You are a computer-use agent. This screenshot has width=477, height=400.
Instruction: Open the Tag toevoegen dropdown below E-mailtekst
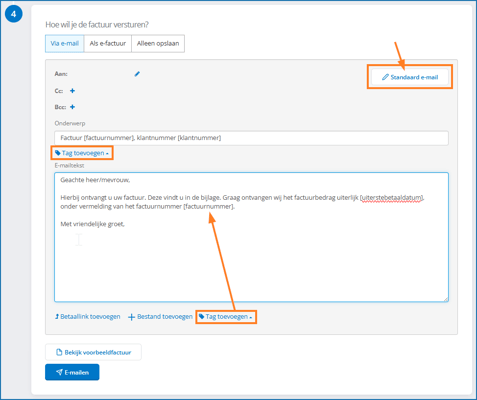[226, 317]
